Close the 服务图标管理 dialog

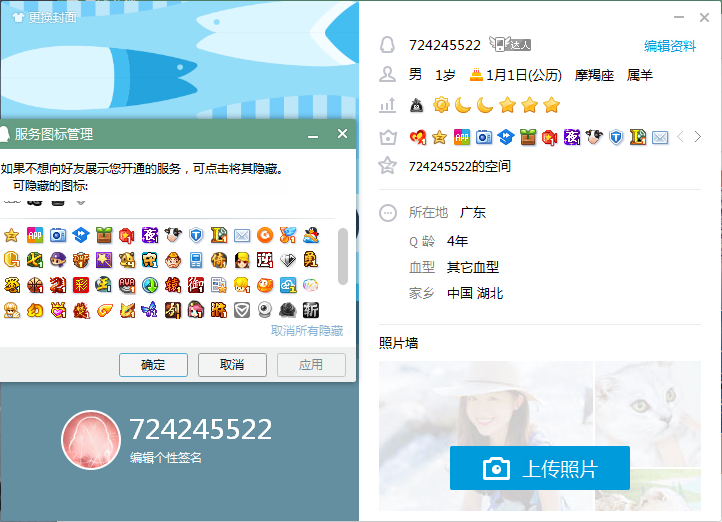(342, 133)
